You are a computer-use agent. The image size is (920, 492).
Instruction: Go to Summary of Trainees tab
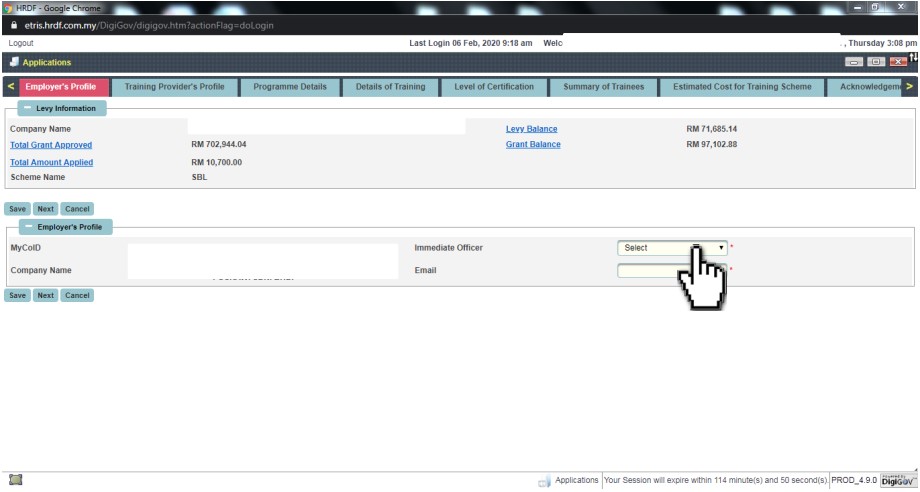(x=603, y=87)
